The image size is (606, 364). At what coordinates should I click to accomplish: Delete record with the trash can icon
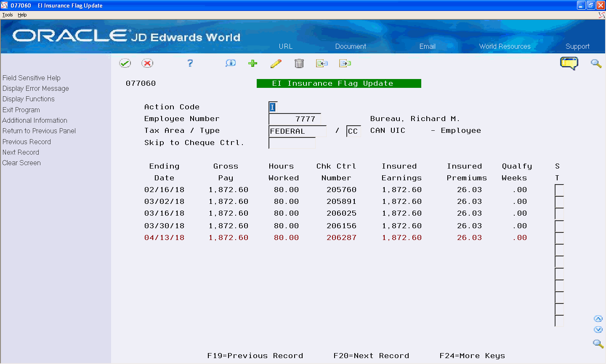tap(299, 63)
